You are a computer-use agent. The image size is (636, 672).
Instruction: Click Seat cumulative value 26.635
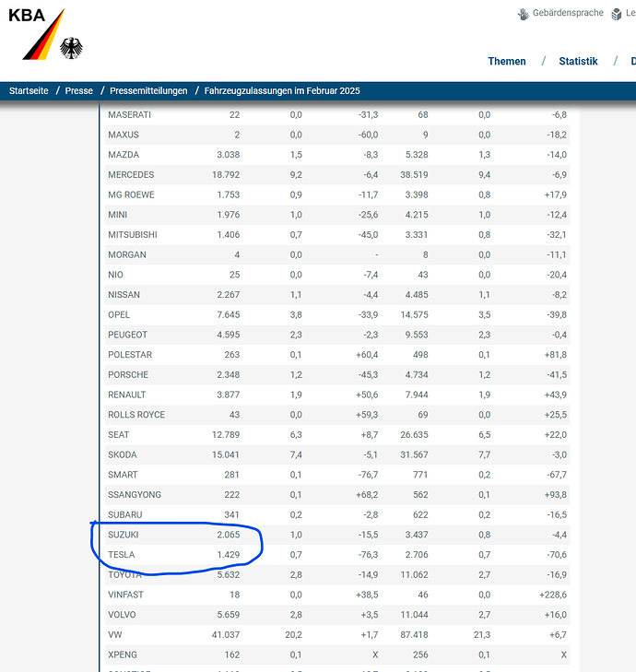coord(414,434)
